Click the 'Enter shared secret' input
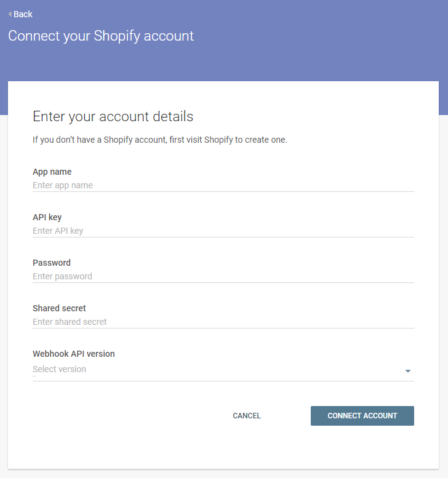 click(x=223, y=322)
